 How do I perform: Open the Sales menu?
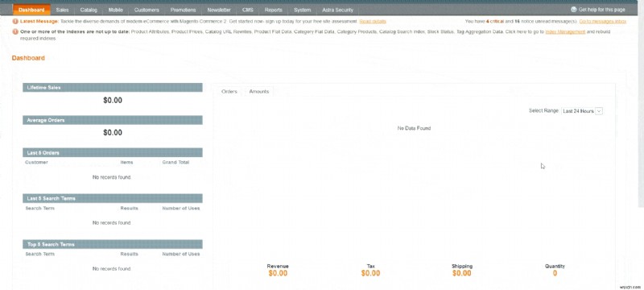coord(62,10)
